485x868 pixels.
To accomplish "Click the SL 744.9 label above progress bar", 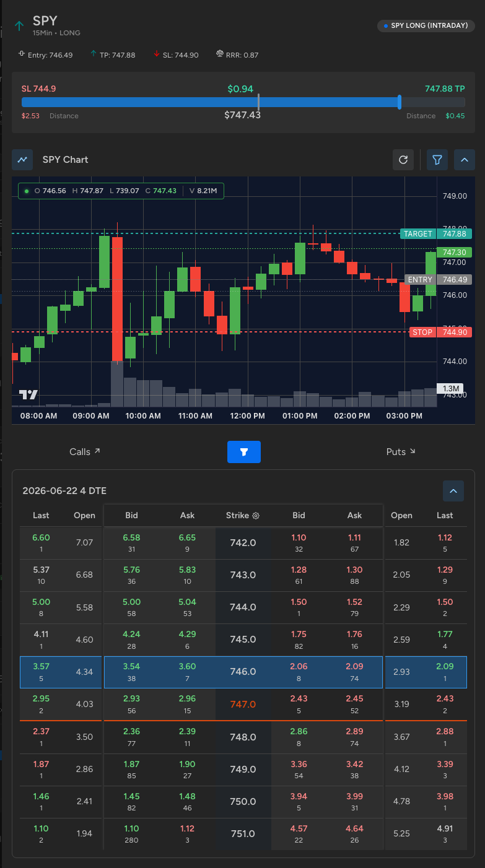I will [x=38, y=89].
